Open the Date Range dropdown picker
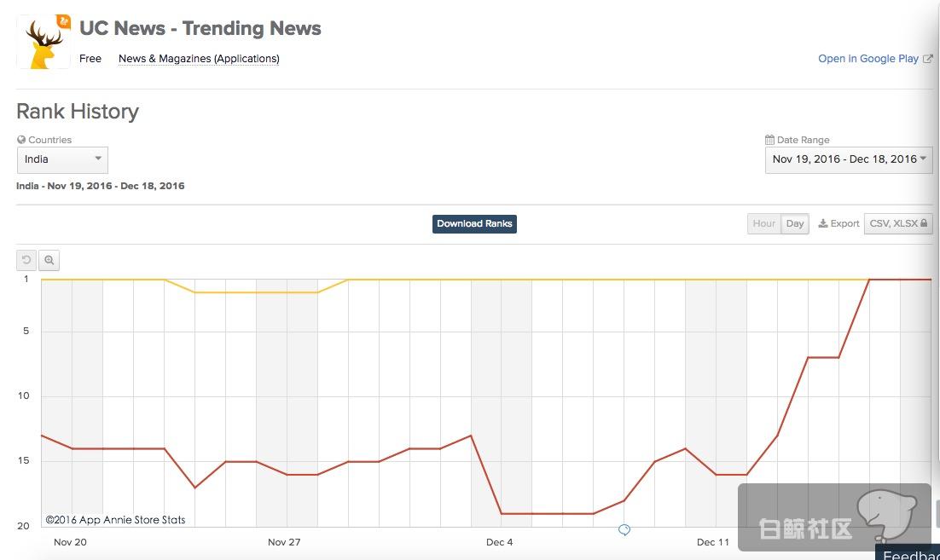 (x=849, y=159)
